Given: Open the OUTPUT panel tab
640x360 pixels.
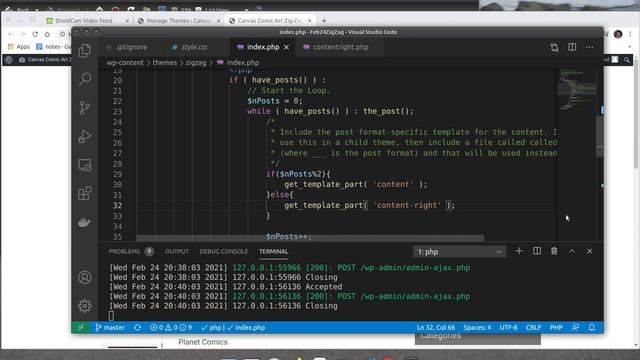Looking at the screenshot, I should (177, 251).
